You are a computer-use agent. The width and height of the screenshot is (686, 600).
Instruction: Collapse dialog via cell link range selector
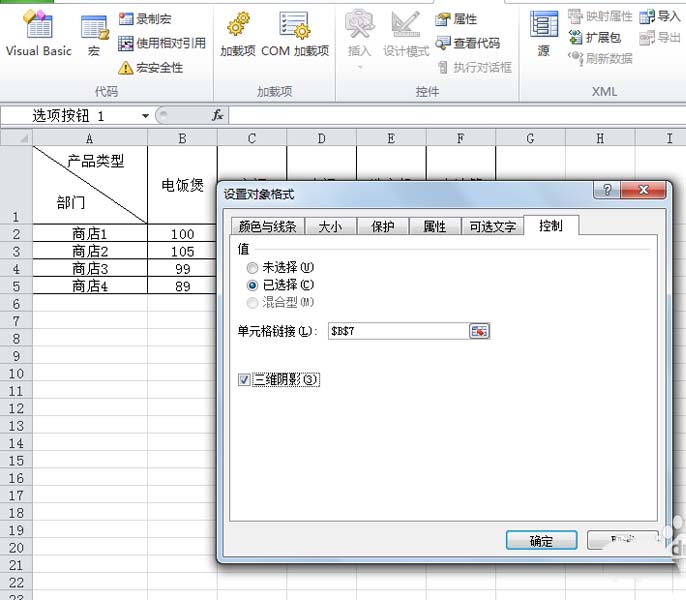479,331
